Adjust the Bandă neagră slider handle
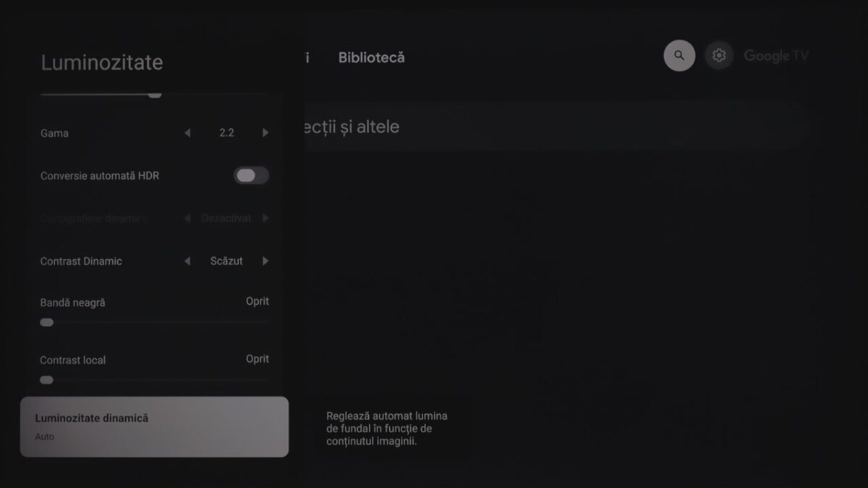Viewport: 868px width, 488px height. point(47,322)
